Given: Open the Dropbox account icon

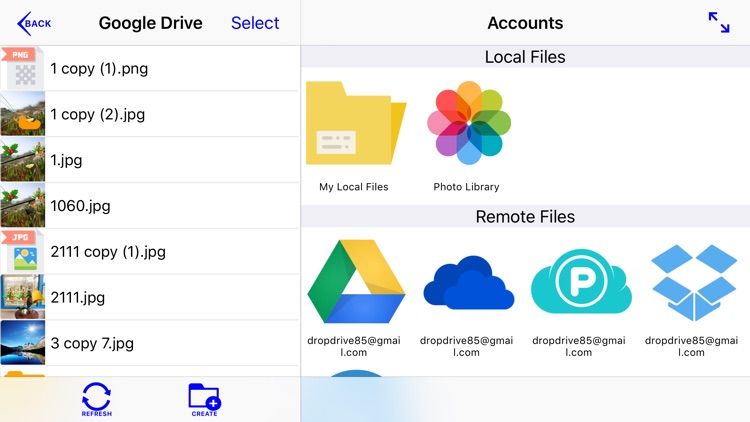Looking at the screenshot, I should pos(694,282).
